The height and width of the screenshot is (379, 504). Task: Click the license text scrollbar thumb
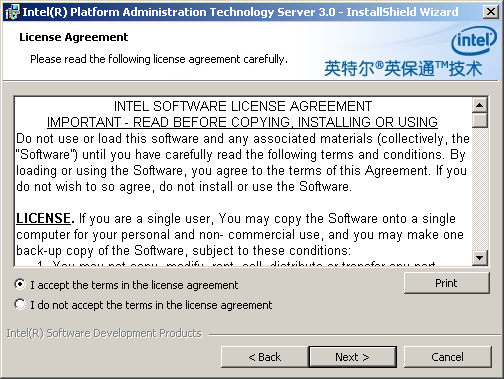(x=480, y=120)
